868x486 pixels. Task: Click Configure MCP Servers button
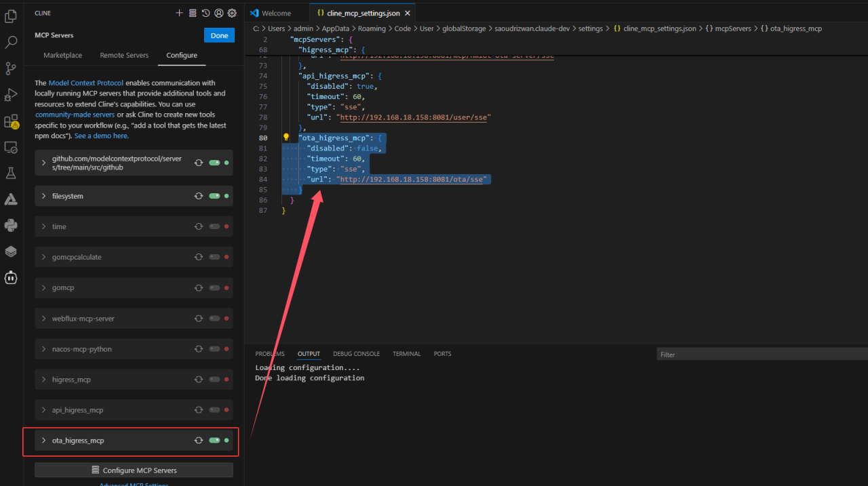point(134,470)
